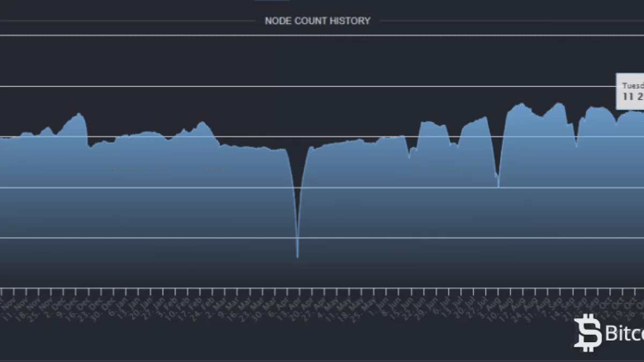Screen dimensions: 644x362
Task: Click the Bitcoin brand text beside logo
Action: 624,334
